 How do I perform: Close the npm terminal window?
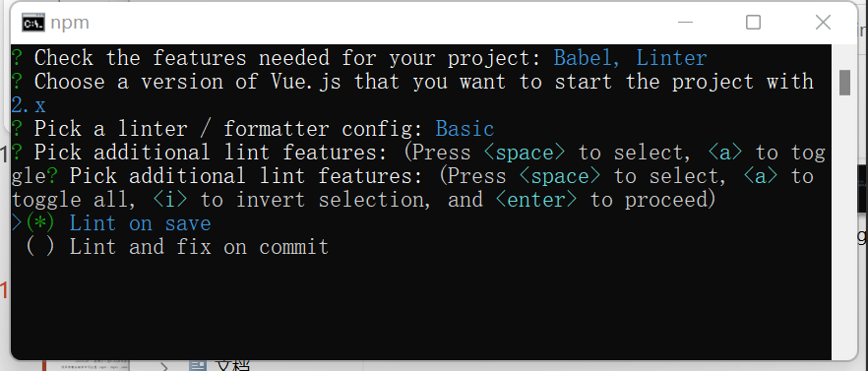[823, 23]
